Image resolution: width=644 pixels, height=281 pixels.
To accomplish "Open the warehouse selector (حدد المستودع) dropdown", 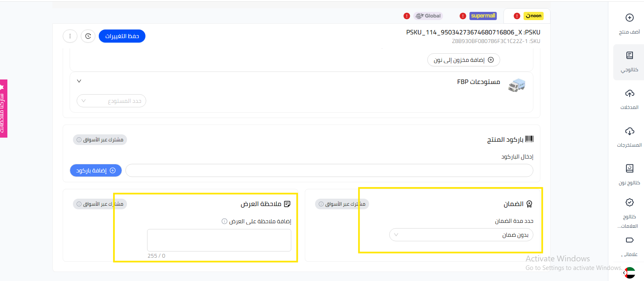I will click(x=111, y=101).
